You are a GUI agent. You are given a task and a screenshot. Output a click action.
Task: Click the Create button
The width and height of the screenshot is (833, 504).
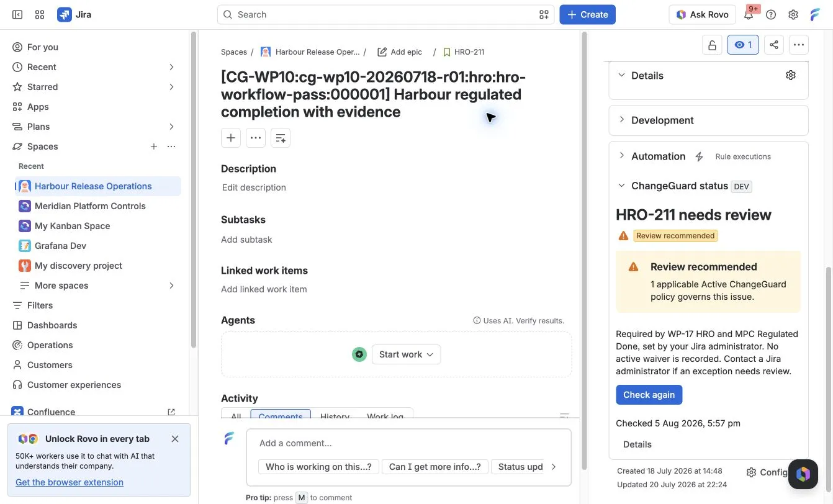(587, 14)
